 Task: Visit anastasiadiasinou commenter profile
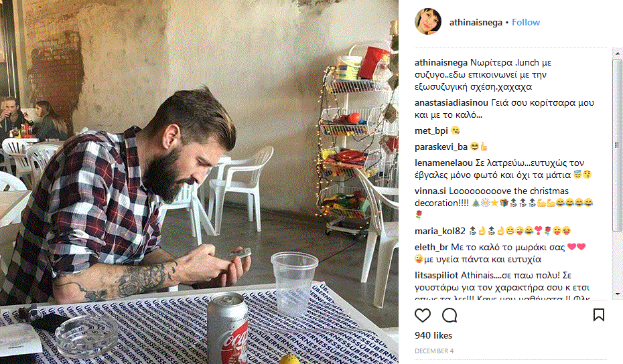tap(452, 103)
